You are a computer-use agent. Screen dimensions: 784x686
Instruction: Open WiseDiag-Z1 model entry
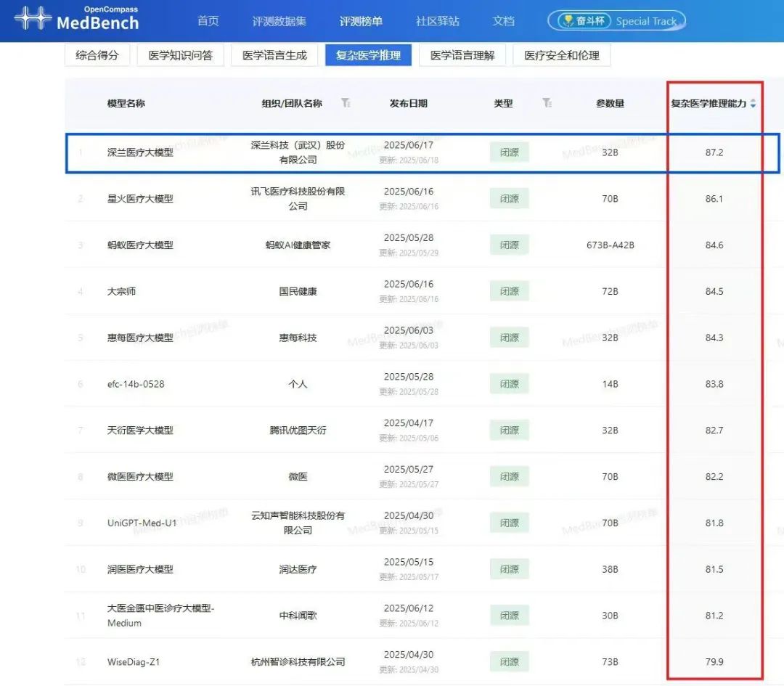tap(134, 662)
